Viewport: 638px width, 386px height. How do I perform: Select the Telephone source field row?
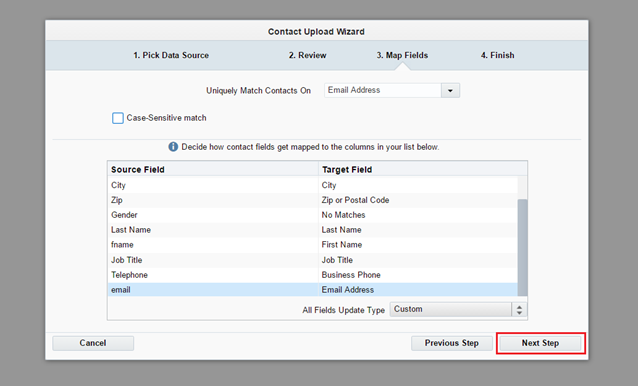click(213, 275)
